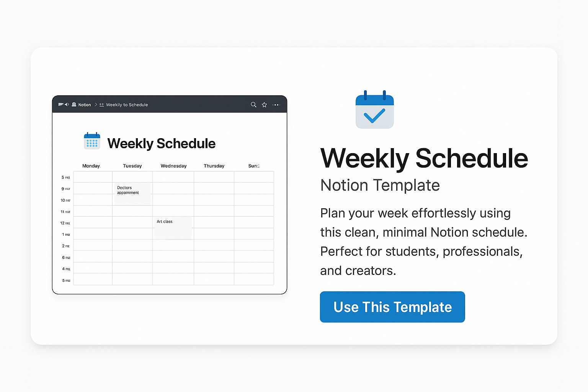Click the Notion workspace icon

click(74, 105)
